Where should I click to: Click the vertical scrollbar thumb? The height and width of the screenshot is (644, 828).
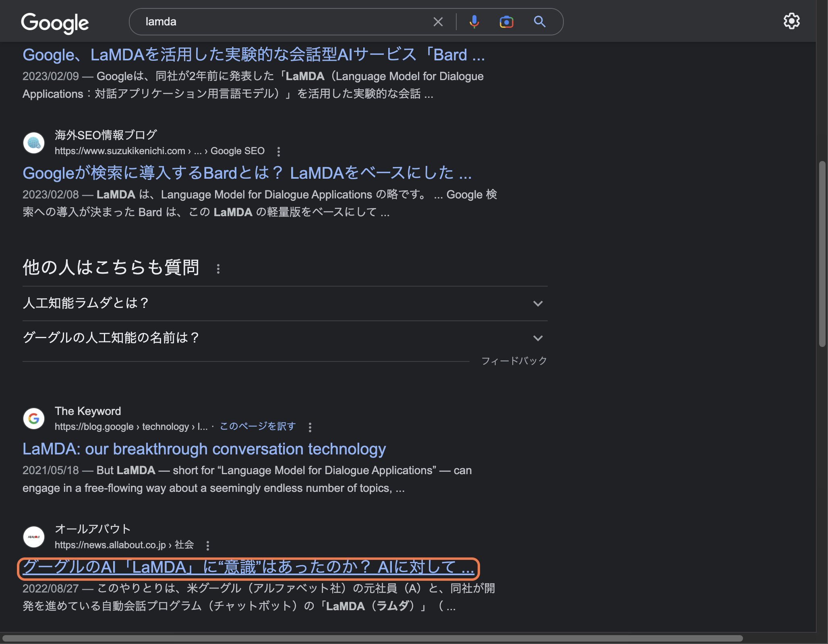tap(822, 254)
